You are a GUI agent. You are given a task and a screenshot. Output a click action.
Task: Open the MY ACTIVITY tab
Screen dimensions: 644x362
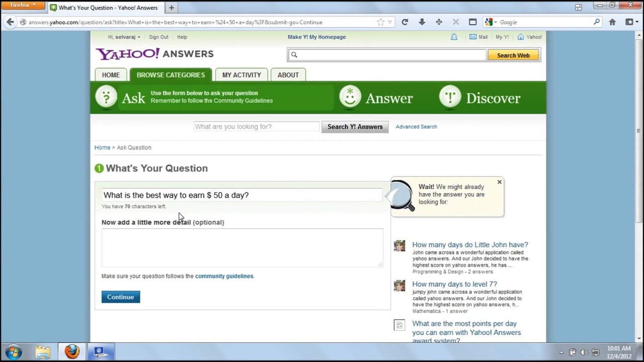(x=242, y=75)
